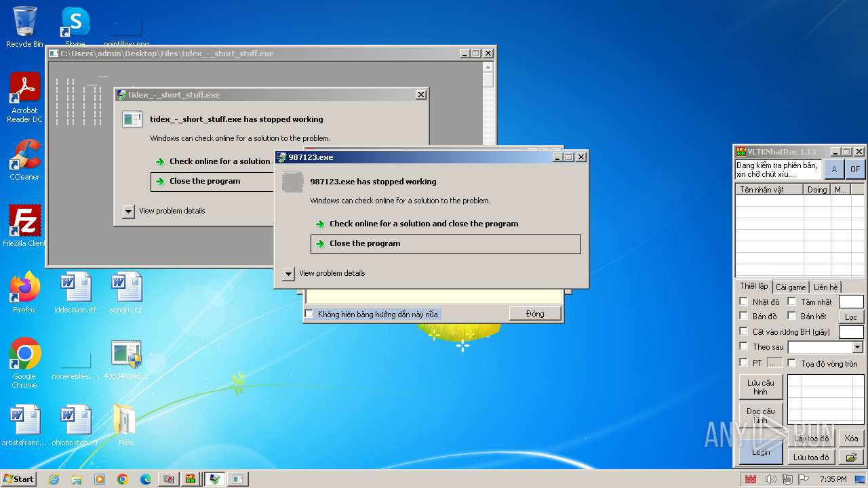Select the songfri.rtf document icon
The width and height of the screenshot is (868, 488).
[126, 293]
